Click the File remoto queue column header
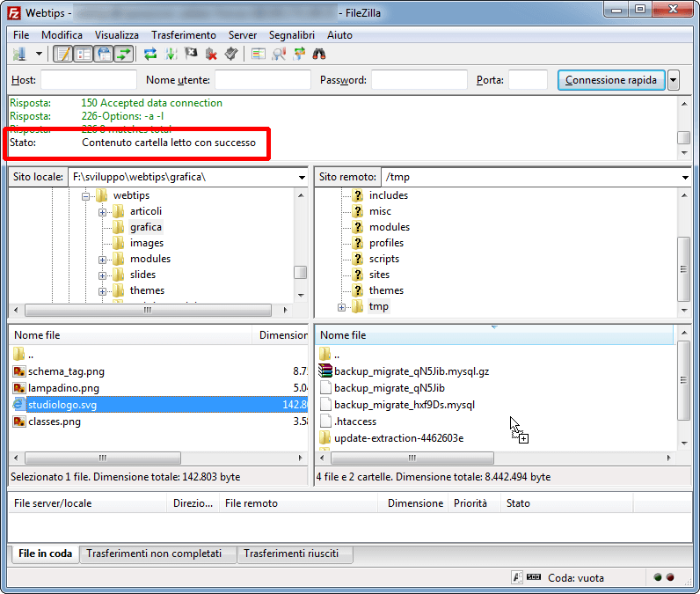Image resolution: width=700 pixels, height=594 pixels. 298,503
